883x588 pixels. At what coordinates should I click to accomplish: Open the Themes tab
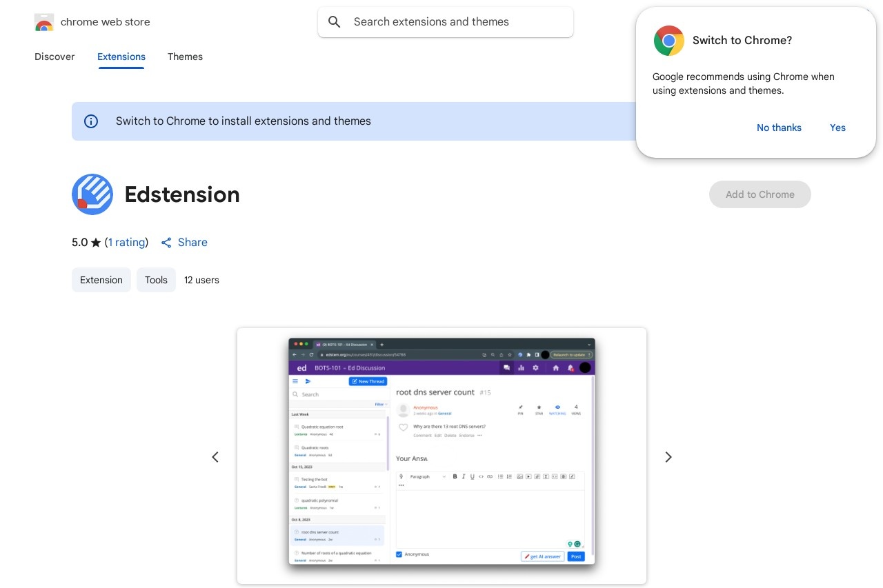(185, 57)
